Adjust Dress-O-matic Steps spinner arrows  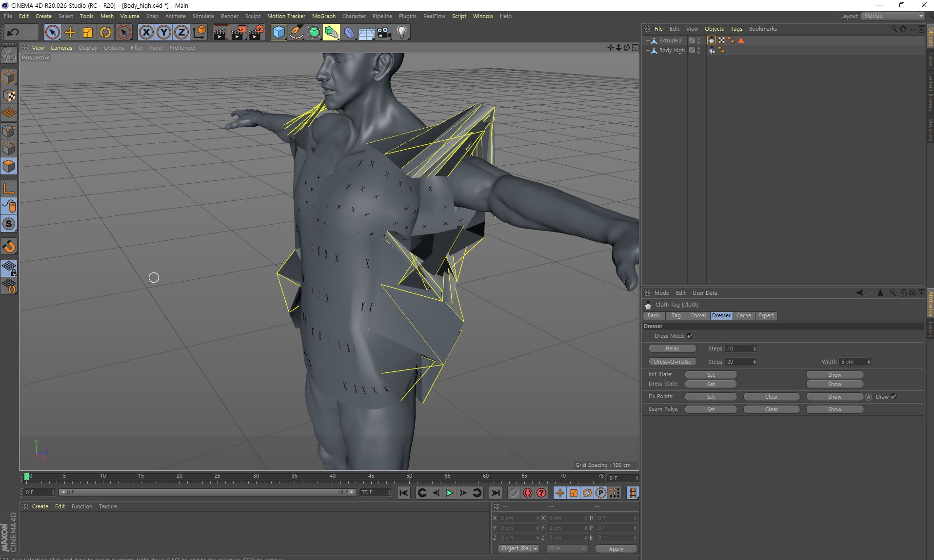(x=755, y=362)
